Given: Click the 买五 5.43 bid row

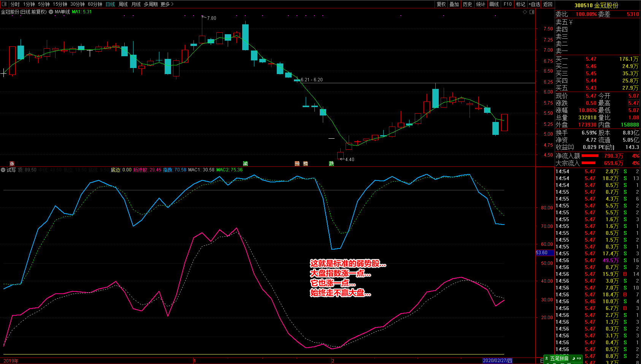Looking at the screenshot, I should click(x=597, y=88).
